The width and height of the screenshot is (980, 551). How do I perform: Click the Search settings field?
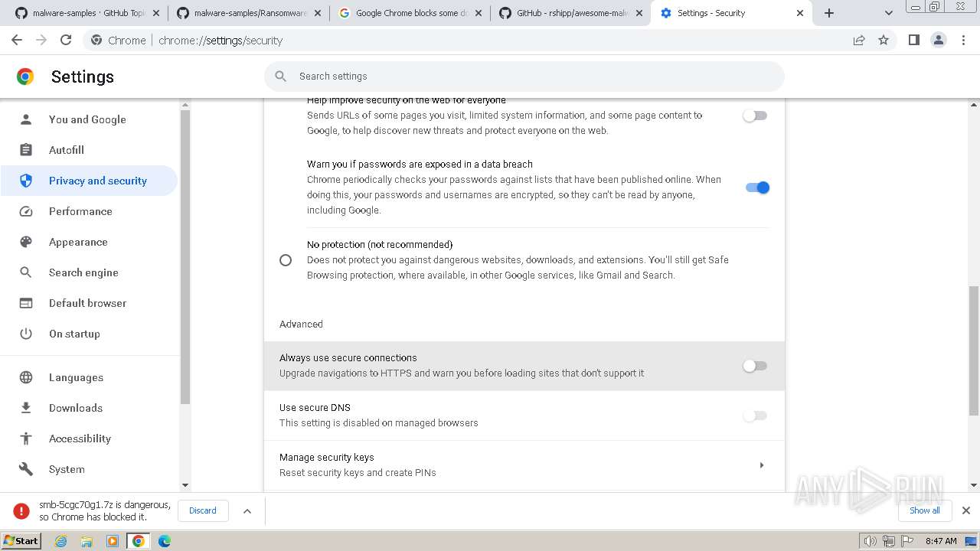tap(524, 77)
